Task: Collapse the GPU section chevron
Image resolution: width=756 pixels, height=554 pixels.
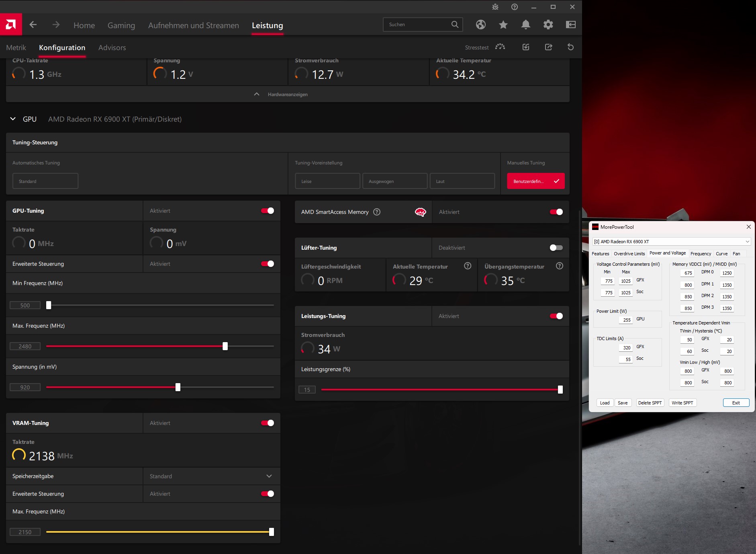Action: pos(13,119)
